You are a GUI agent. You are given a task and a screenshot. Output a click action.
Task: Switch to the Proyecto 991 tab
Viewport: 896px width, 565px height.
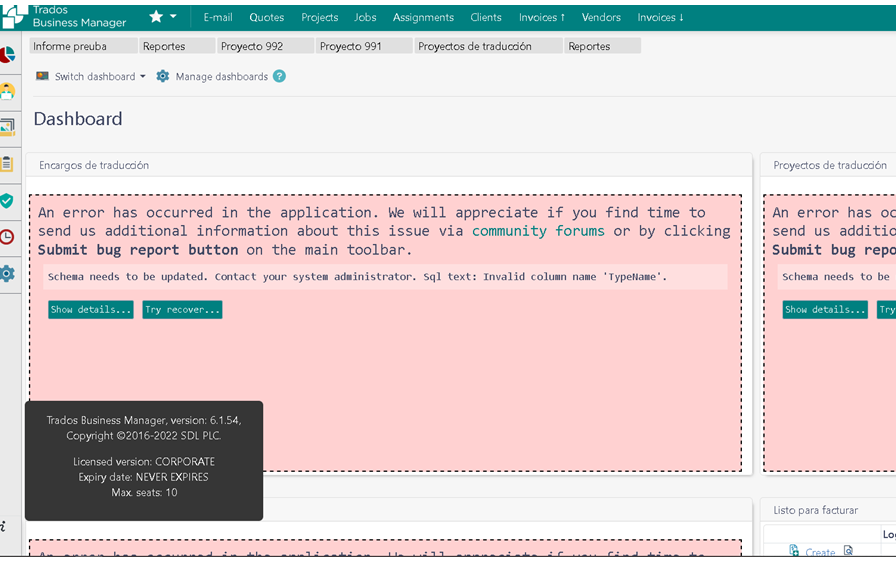click(364, 46)
